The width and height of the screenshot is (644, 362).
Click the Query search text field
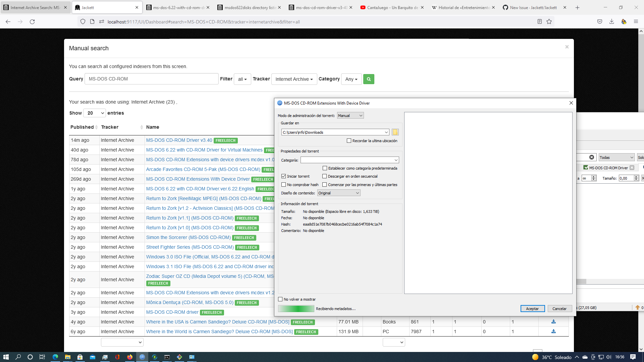coord(151,79)
